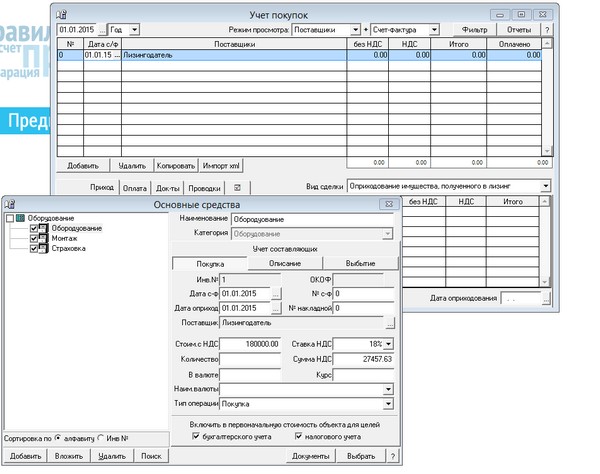Open the Вид сделки dropdown
Image resolution: width=600 pixels, height=474 pixels.
(x=545, y=186)
